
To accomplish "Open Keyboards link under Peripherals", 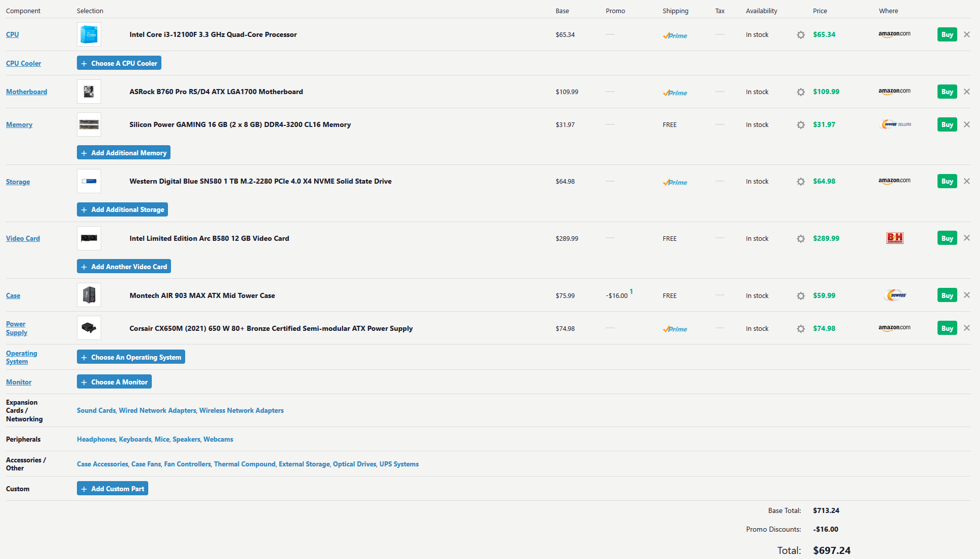I will coord(135,439).
